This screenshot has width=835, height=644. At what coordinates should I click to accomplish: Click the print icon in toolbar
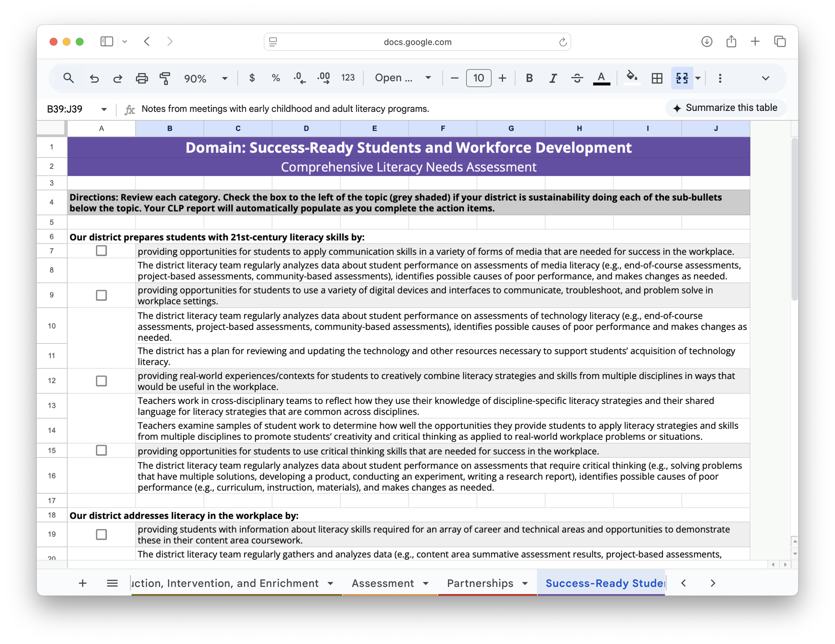[142, 78]
